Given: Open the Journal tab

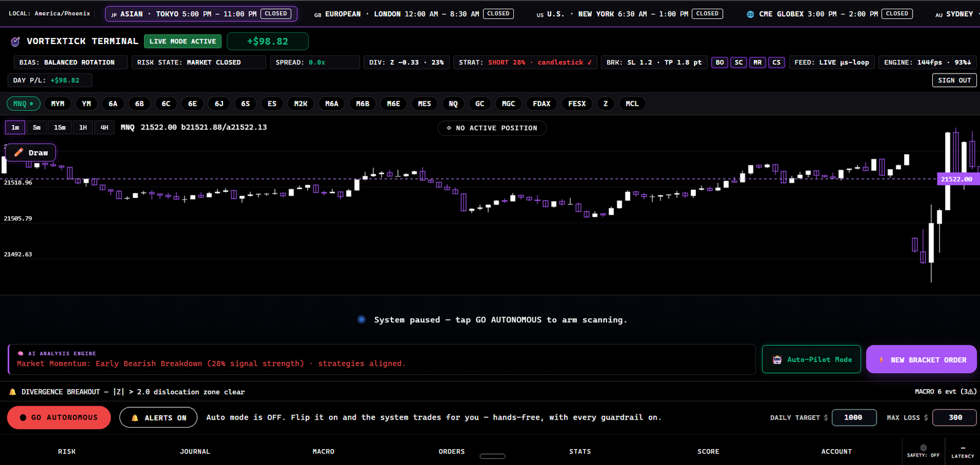Looking at the screenshot, I should point(195,452).
